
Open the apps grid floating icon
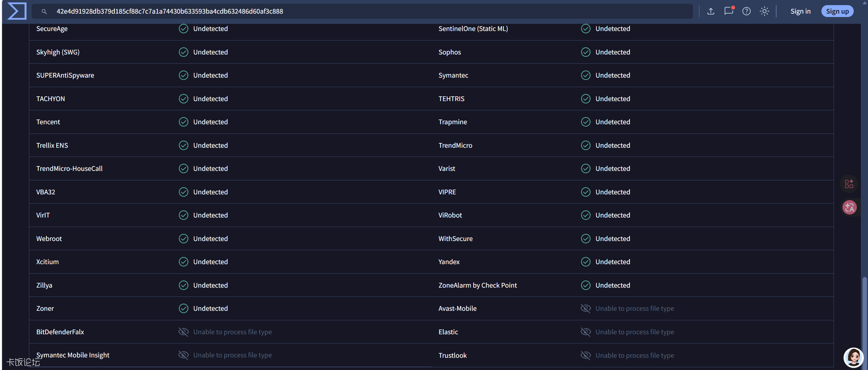(x=849, y=184)
